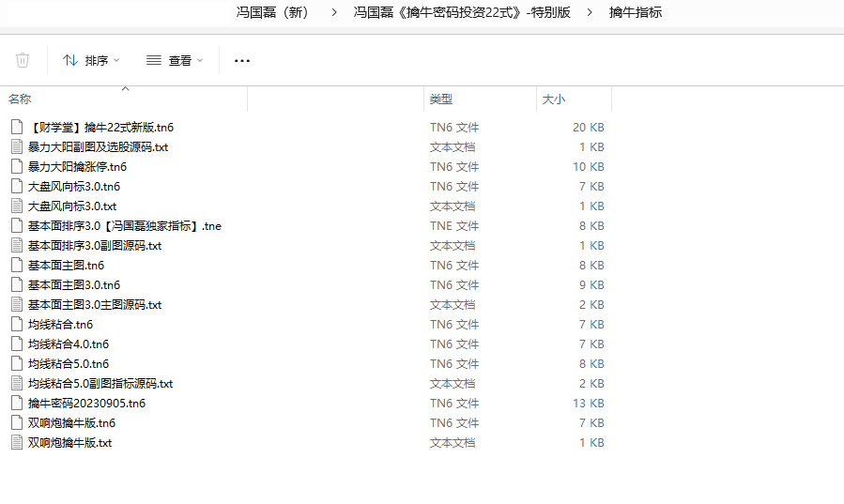Screen dimensions: 844x504
Task: Click file icon of 均线粘合4.0.tn6
Action: click(x=17, y=344)
